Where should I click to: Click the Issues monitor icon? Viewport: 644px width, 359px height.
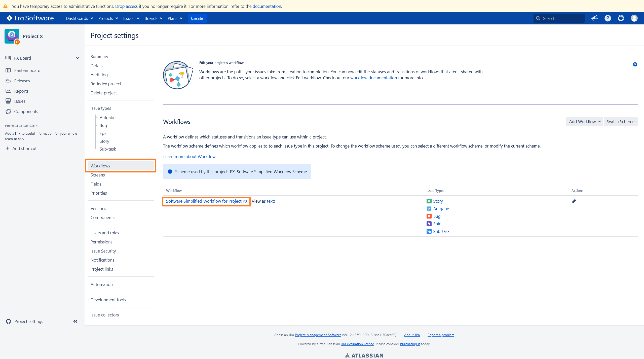pyautogui.click(x=8, y=101)
